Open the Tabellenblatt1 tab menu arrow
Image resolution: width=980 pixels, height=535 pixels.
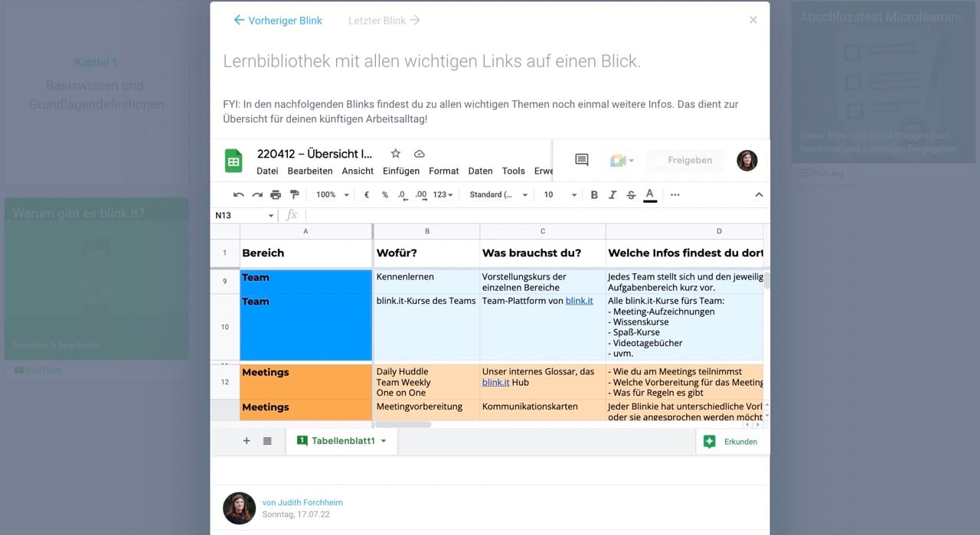pyautogui.click(x=384, y=441)
